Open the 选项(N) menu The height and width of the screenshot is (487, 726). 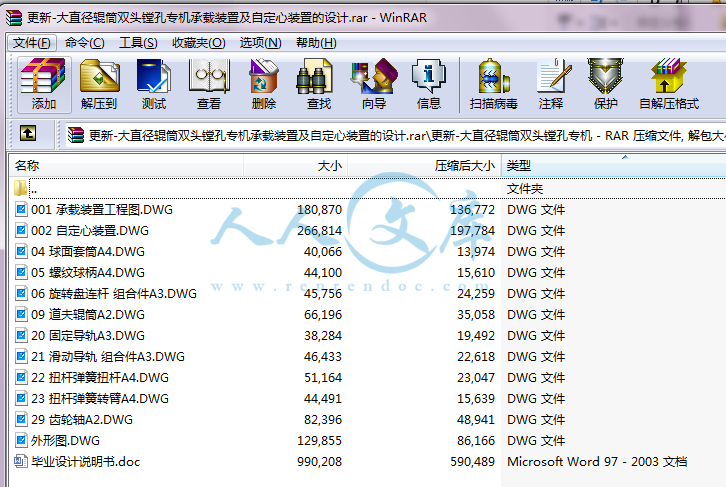tap(260, 43)
